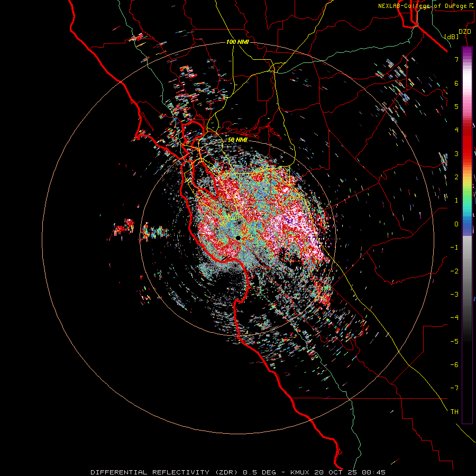The height and width of the screenshot is (476, 476).
Task: Click the "[dB]" unit label
Action: (x=451, y=36)
